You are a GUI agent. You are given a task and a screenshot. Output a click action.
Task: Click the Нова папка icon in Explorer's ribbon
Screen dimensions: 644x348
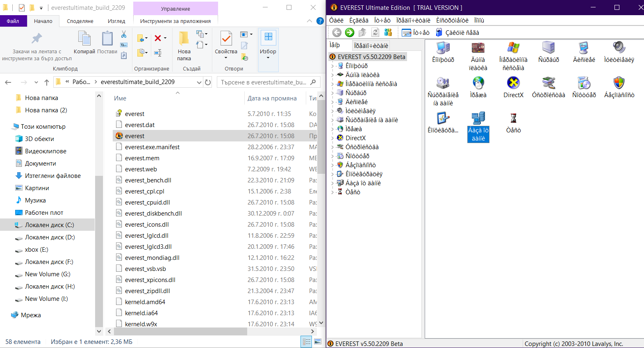[184, 38]
